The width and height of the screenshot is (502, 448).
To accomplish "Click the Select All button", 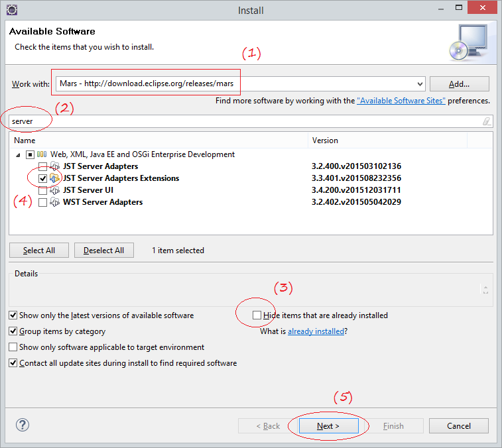I will [x=39, y=251].
